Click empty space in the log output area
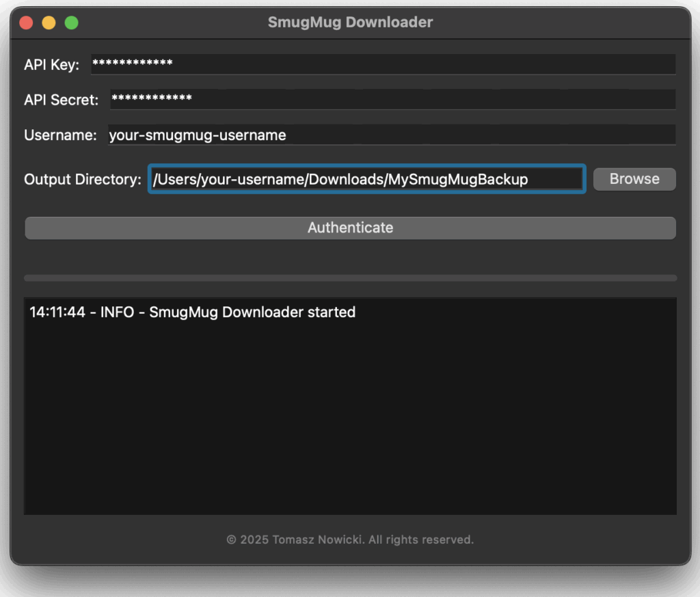 350,424
